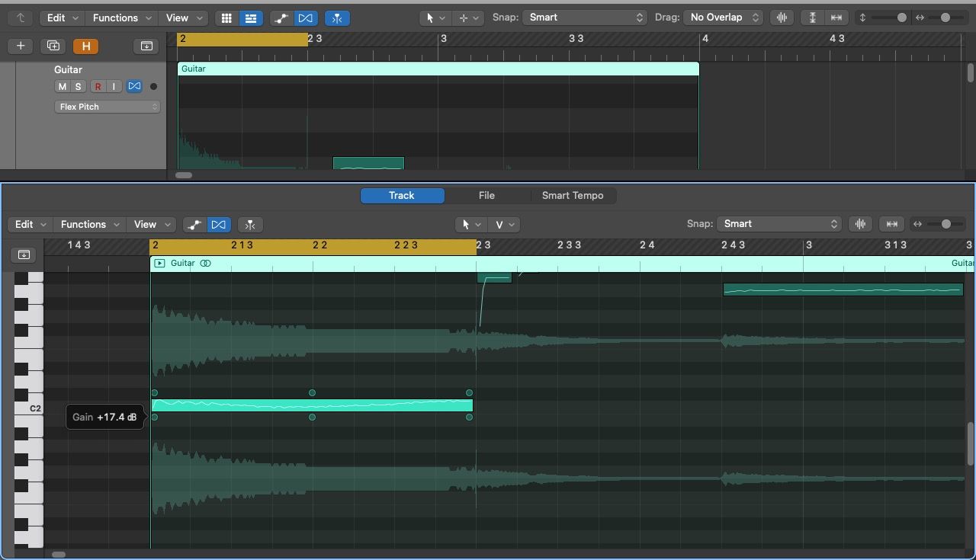976x560 pixels.
Task: Switch to the File tab
Action: click(486, 195)
